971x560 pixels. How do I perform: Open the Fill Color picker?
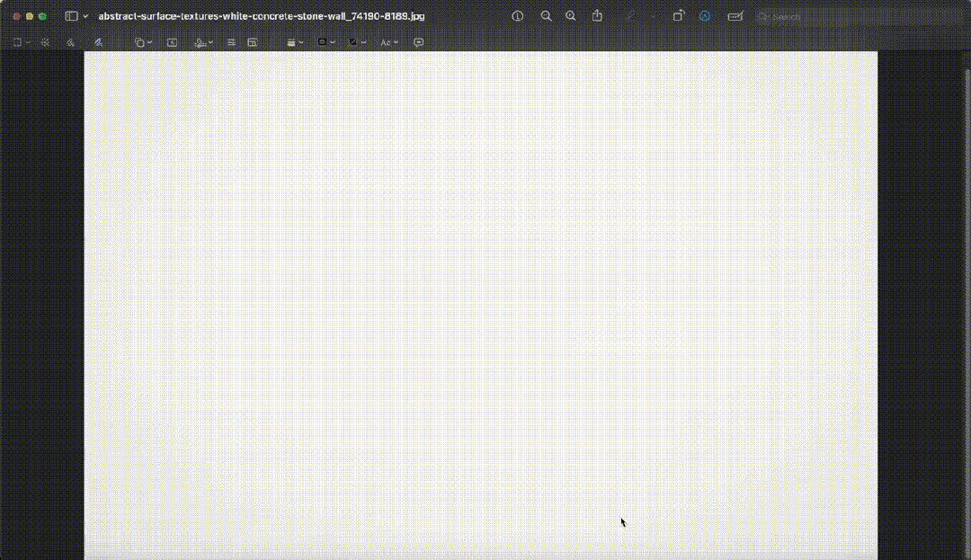(357, 42)
